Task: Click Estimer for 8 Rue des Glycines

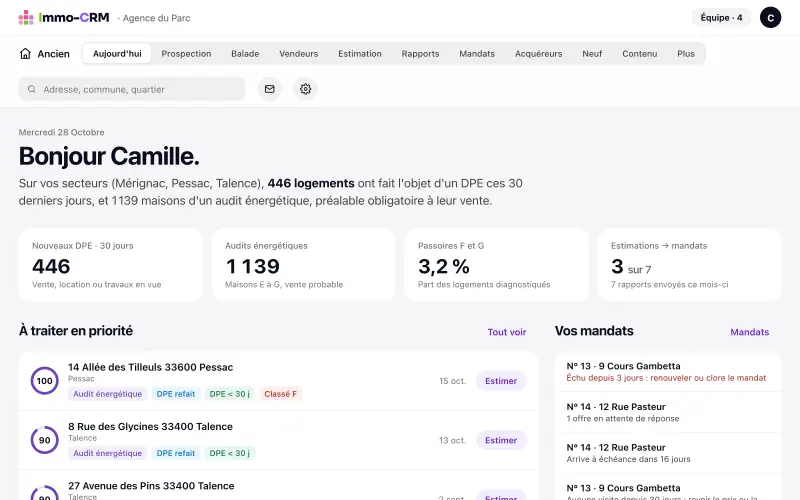Action: tap(501, 440)
